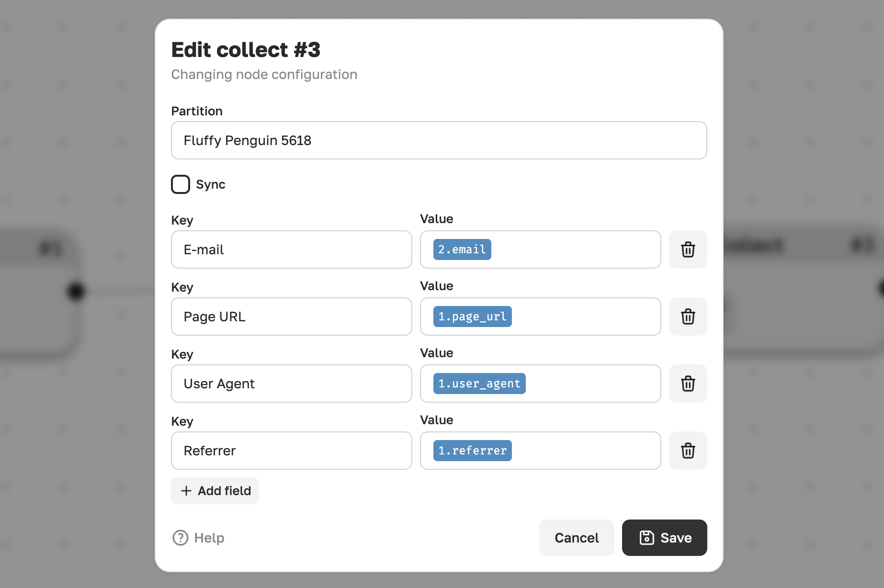Remove the User Agent field row
This screenshot has width=884, height=588.
(688, 384)
